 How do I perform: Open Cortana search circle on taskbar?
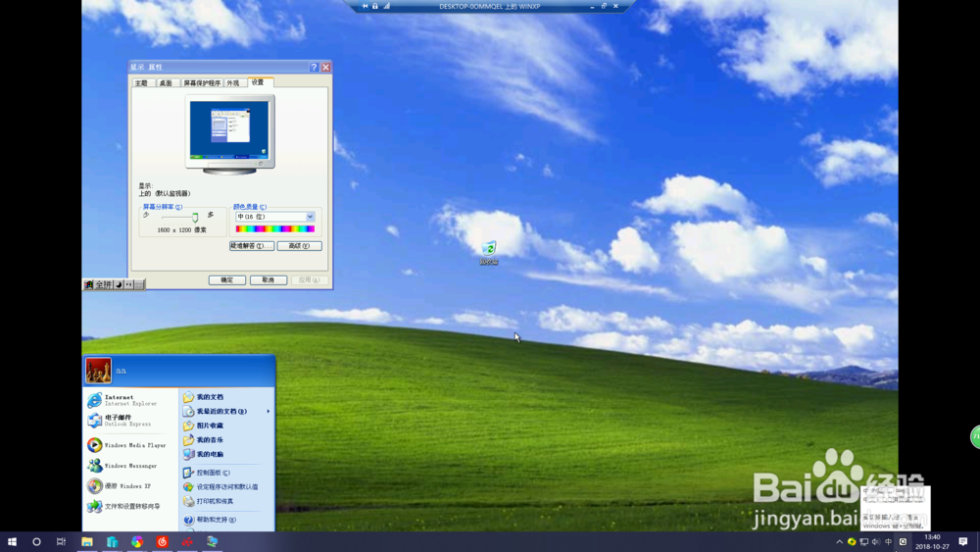coord(36,541)
